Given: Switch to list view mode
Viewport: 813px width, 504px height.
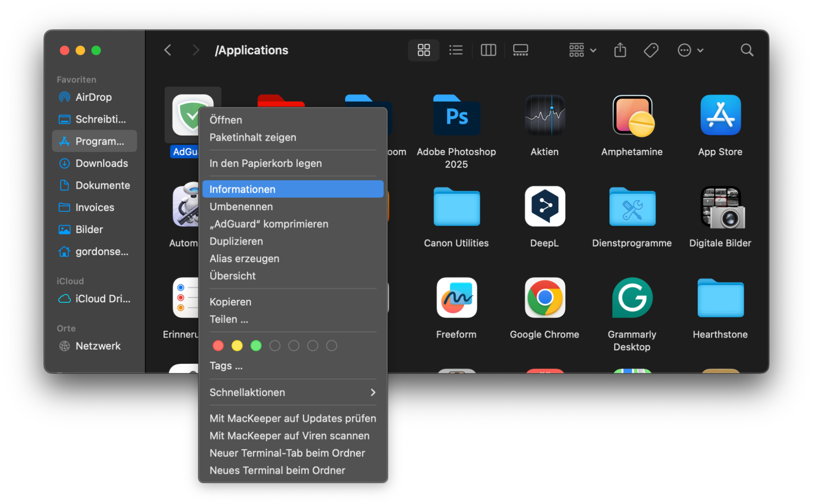Looking at the screenshot, I should [456, 50].
